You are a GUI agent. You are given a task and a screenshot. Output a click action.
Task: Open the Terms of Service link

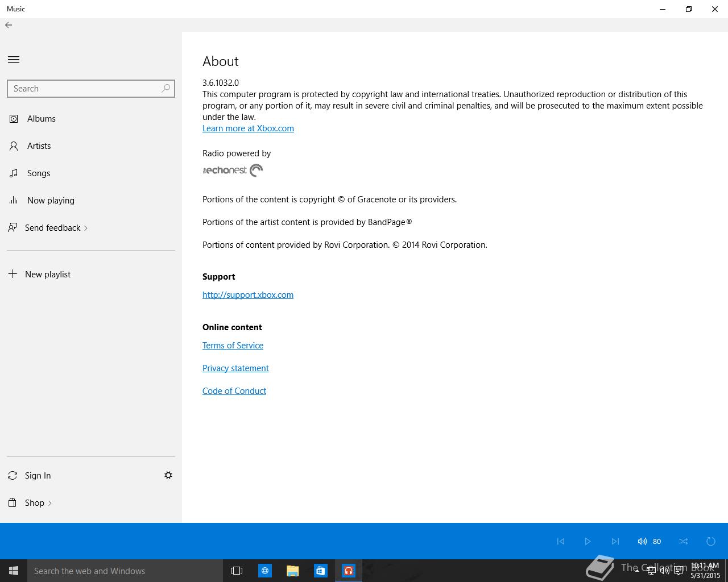click(x=233, y=346)
